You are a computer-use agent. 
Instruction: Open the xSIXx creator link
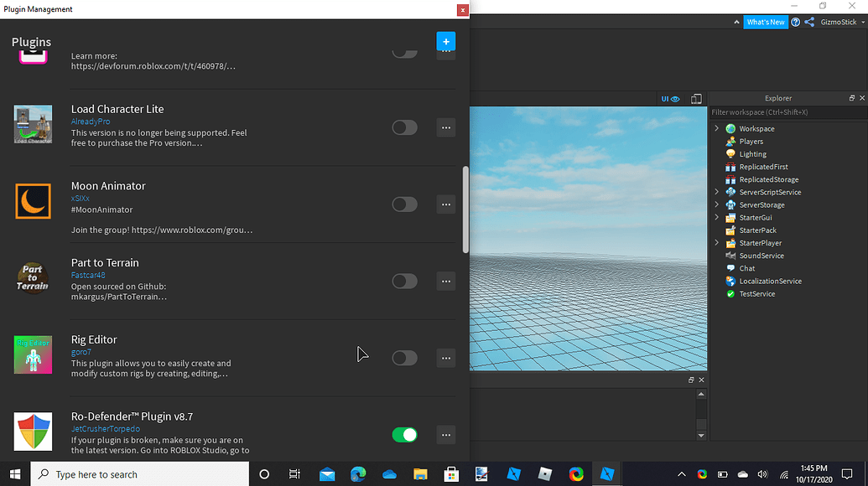(81, 199)
